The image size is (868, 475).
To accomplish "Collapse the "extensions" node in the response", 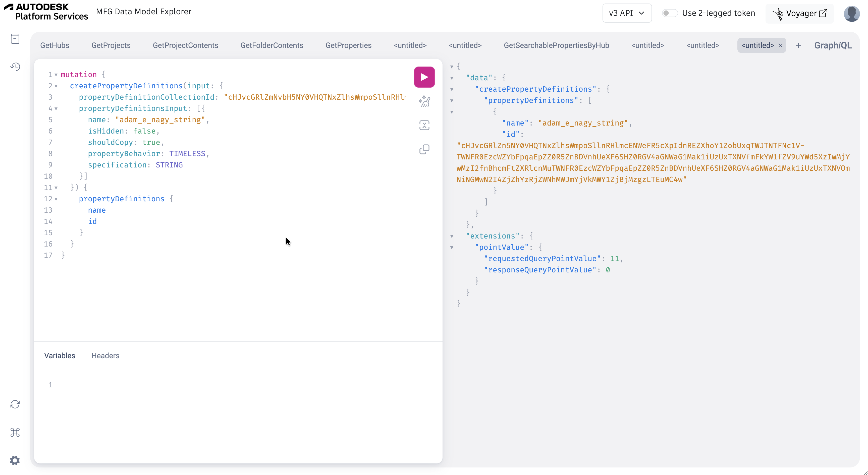I will (x=452, y=236).
